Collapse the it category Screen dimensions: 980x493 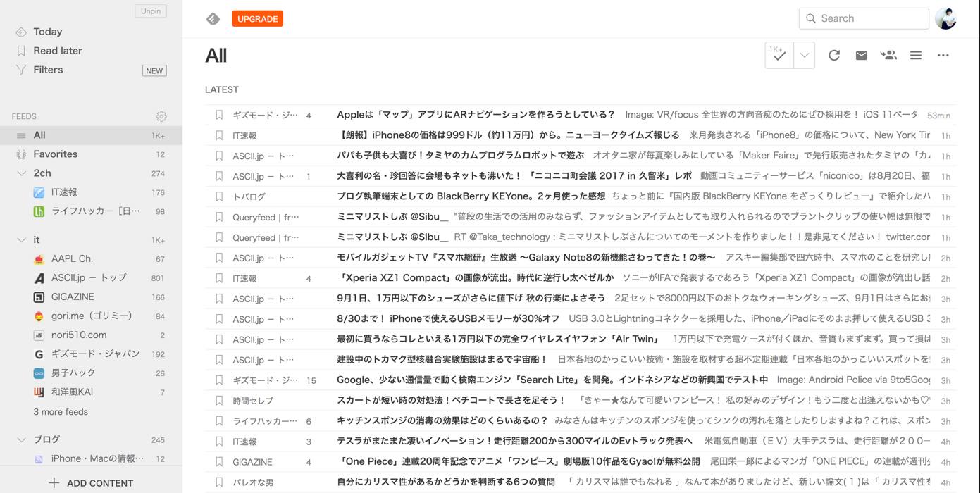pyautogui.click(x=21, y=240)
